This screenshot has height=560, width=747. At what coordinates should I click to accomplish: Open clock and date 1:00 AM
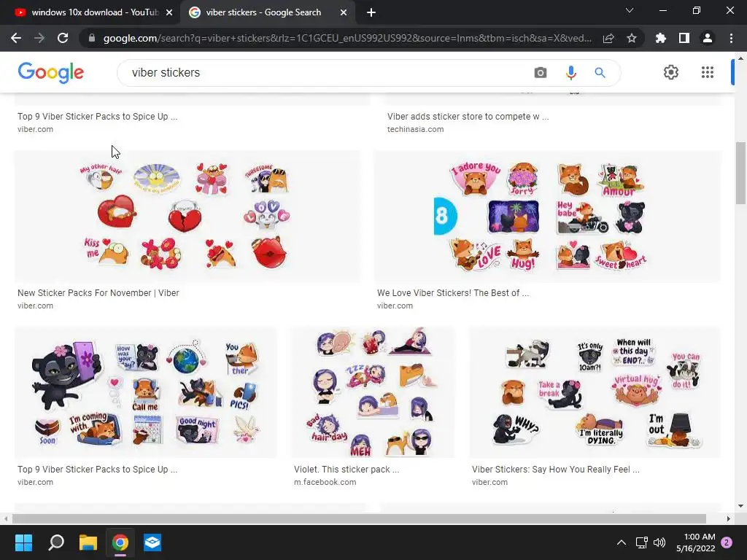695,542
